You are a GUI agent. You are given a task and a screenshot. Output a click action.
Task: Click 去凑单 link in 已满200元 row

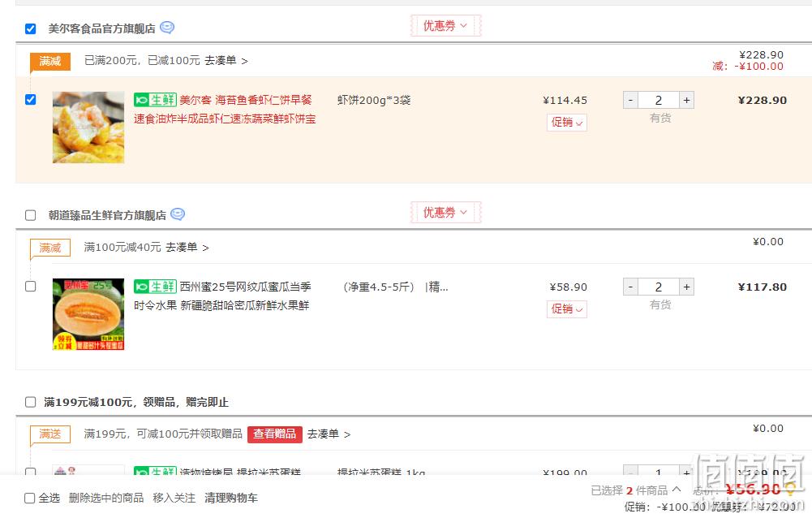click(226, 61)
